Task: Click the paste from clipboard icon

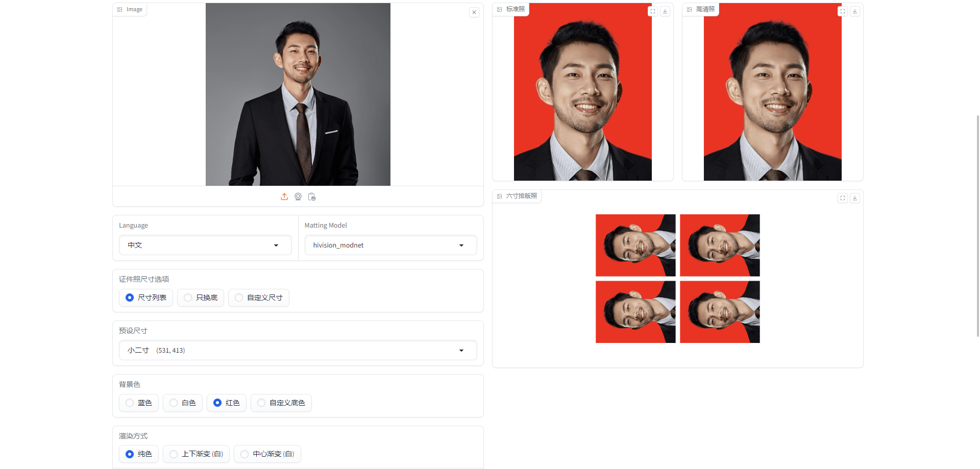Action: [312, 196]
